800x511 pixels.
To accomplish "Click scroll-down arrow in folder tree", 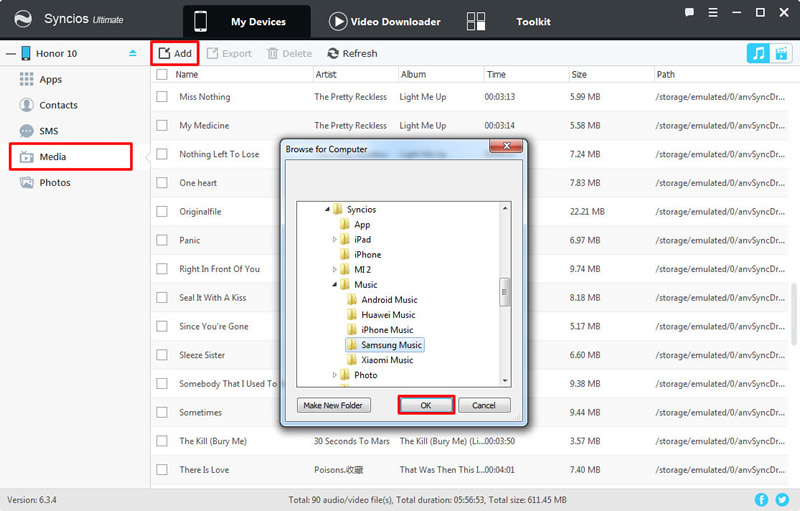I will (505, 380).
